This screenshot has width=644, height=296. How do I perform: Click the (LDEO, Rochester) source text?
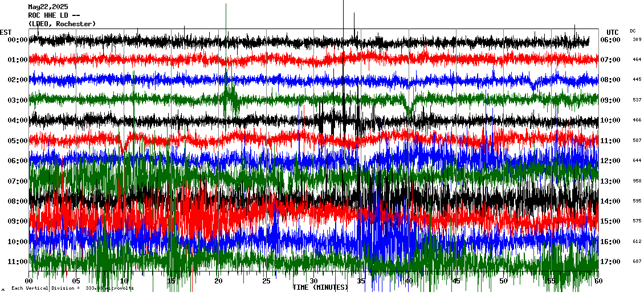[62, 24]
